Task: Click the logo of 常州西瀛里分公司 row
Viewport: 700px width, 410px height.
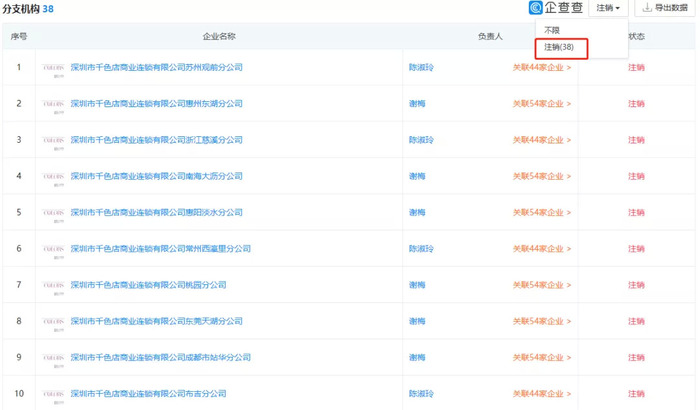Action: click(x=54, y=250)
